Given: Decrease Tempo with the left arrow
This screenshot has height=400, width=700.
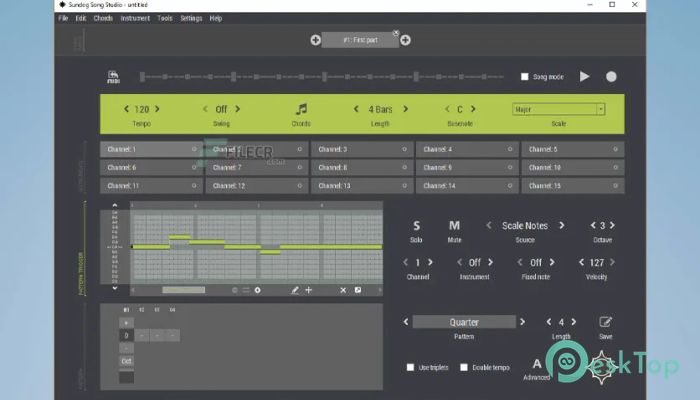Looking at the screenshot, I should pyautogui.click(x=126, y=109).
